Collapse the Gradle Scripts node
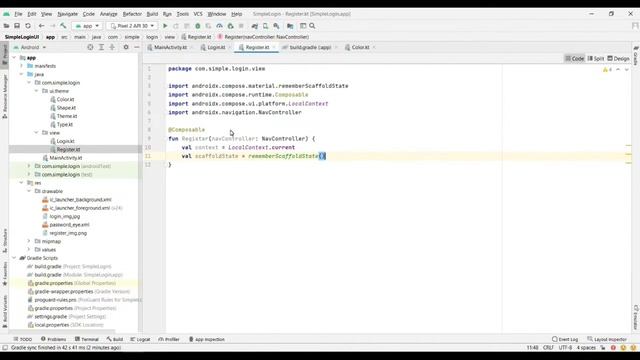This screenshot has width=640, height=360. 14,258
